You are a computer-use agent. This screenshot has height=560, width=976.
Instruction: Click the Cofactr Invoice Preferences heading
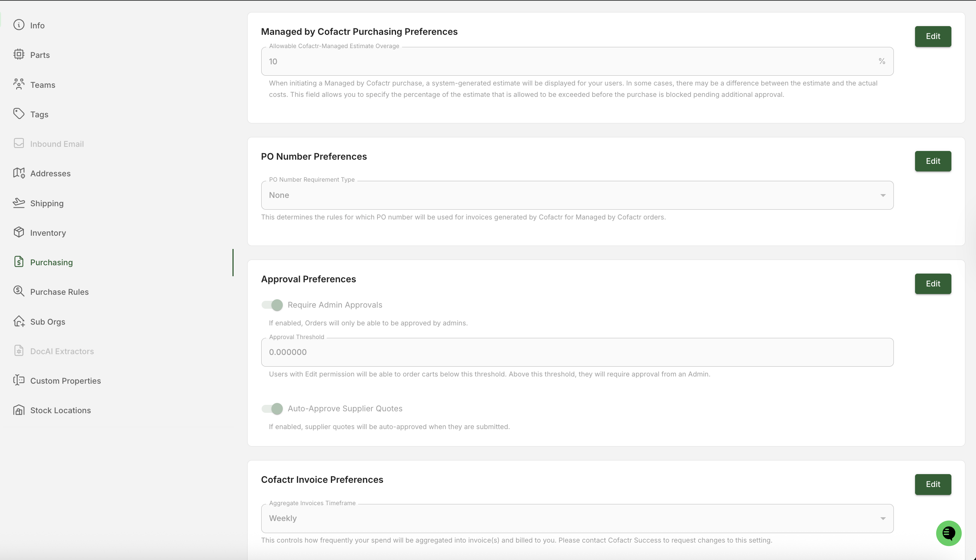coord(322,480)
